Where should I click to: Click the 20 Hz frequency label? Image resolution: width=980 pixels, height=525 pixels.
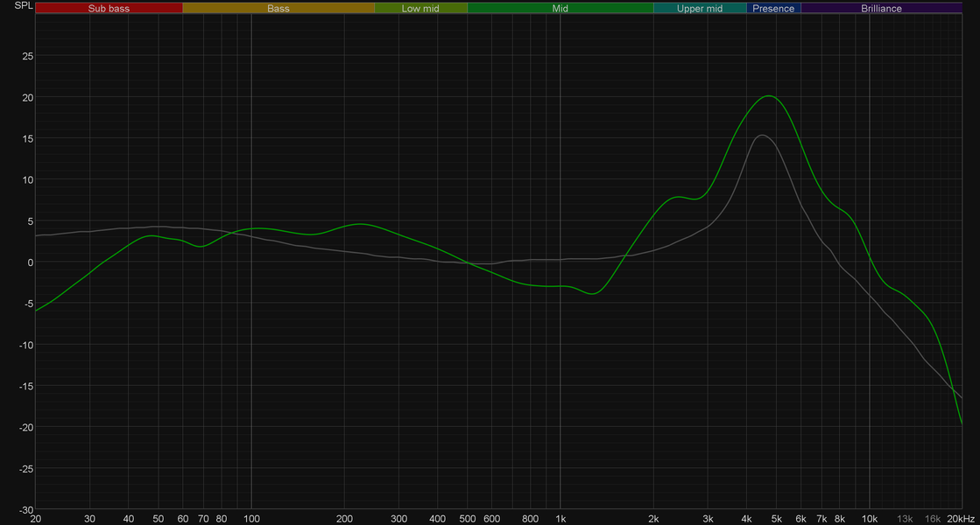pos(36,519)
